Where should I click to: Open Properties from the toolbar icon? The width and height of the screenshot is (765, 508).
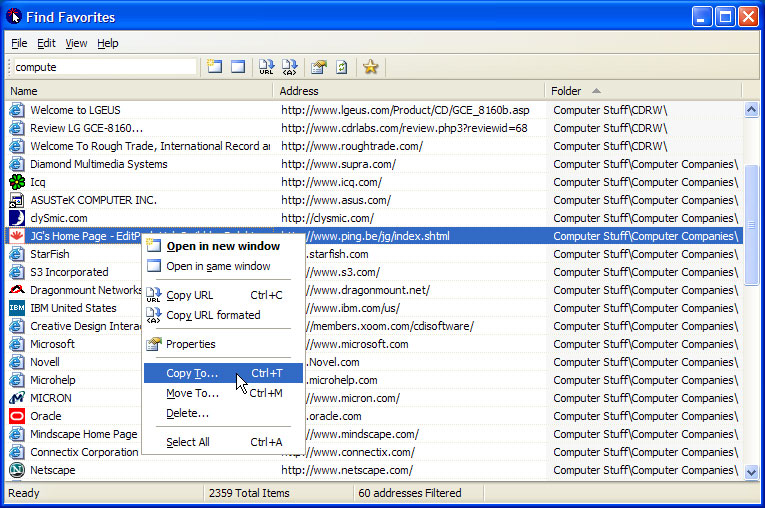[319, 67]
